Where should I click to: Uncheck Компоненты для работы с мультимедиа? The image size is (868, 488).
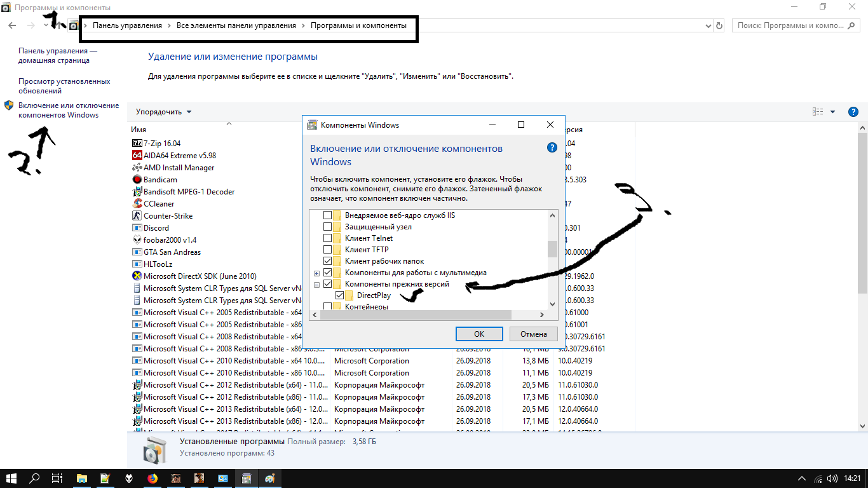click(x=328, y=273)
